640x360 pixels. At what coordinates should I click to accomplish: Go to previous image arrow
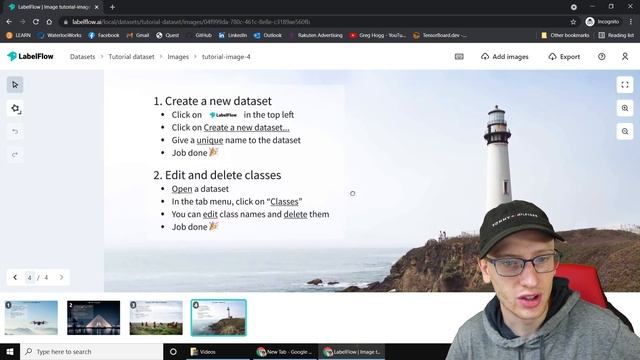pyautogui.click(x=15, y=278)
